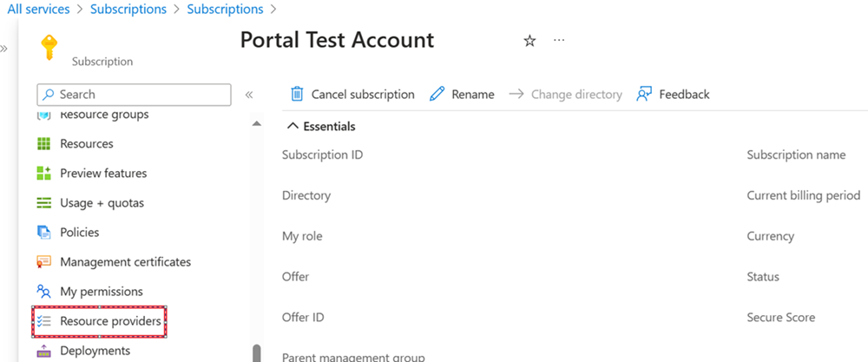Pin Portal Test Account with star icon
The height and width of the screenshot is (362, 868).
pyautogui.click(x=529, y=41)
